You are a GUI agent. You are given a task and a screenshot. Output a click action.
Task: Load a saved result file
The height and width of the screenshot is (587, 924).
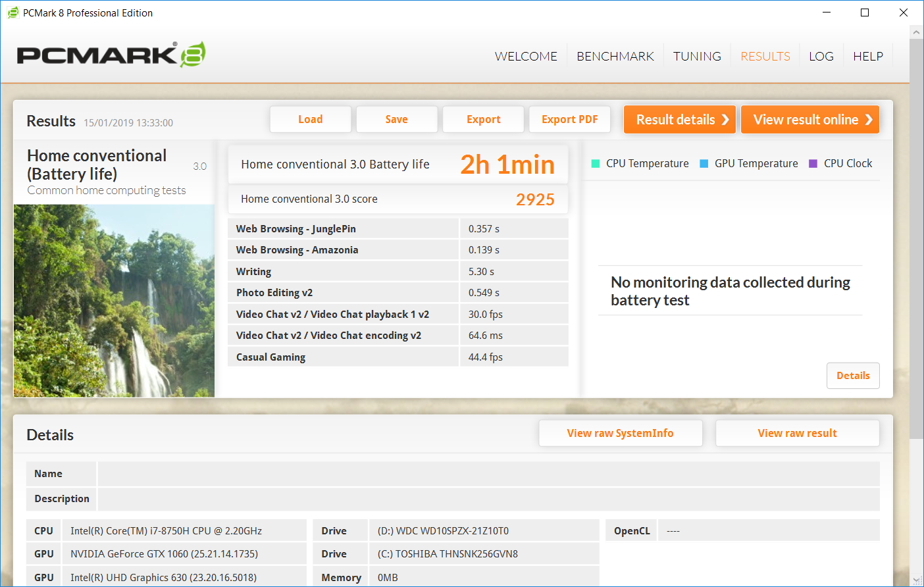coord(311,120)
